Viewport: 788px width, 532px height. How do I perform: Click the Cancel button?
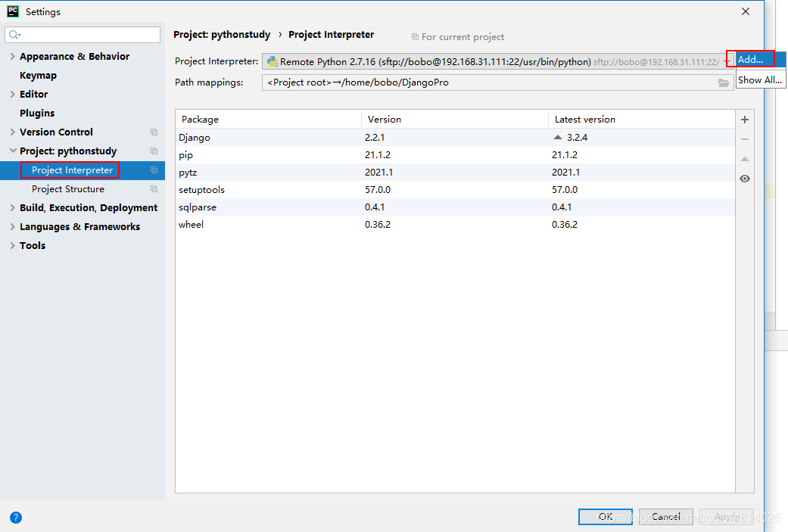click(x=666, y=516)
